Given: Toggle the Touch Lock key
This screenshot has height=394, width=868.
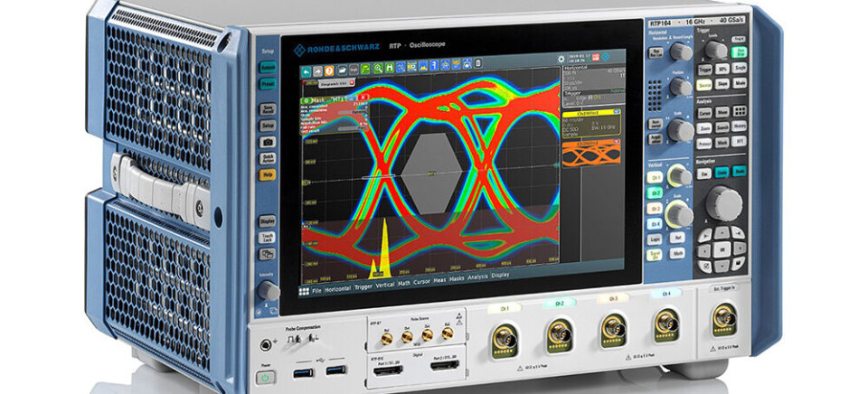Looking at the screenshot, I should point(268,238).
